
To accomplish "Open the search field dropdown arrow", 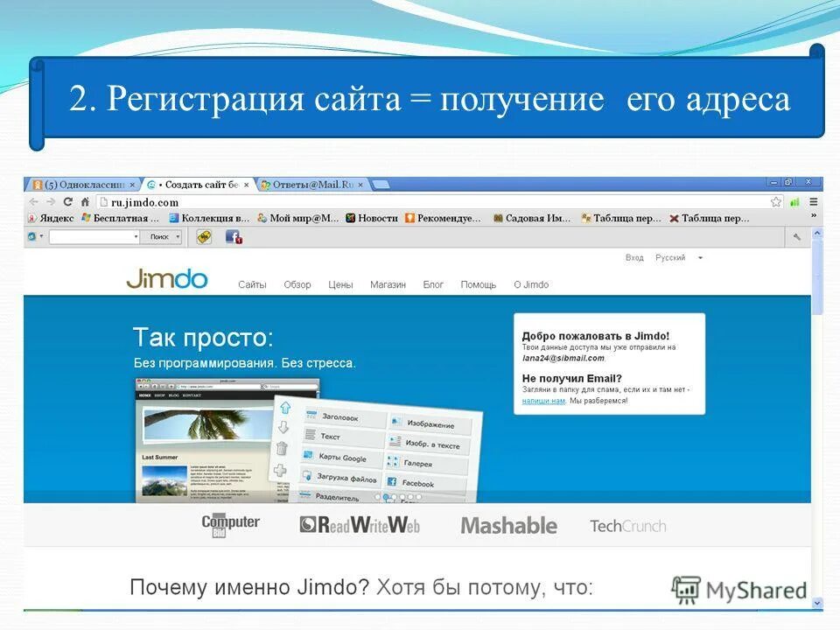I will 136,237.
